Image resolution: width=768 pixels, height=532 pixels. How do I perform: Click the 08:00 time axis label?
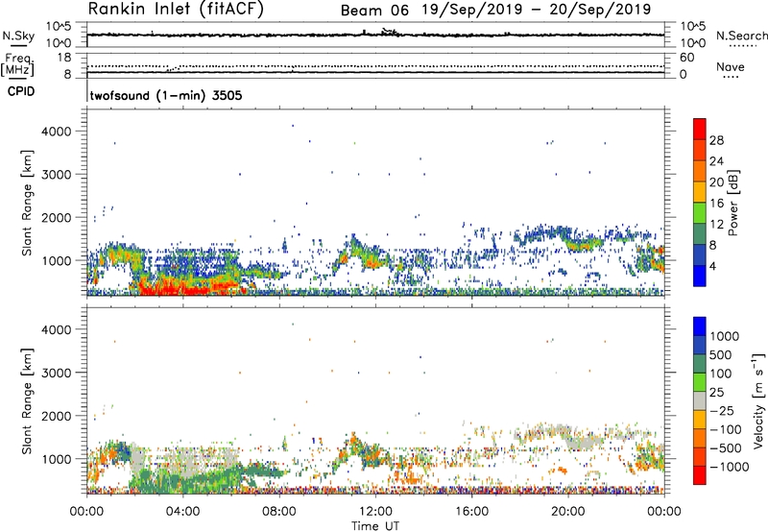(278, 512)
